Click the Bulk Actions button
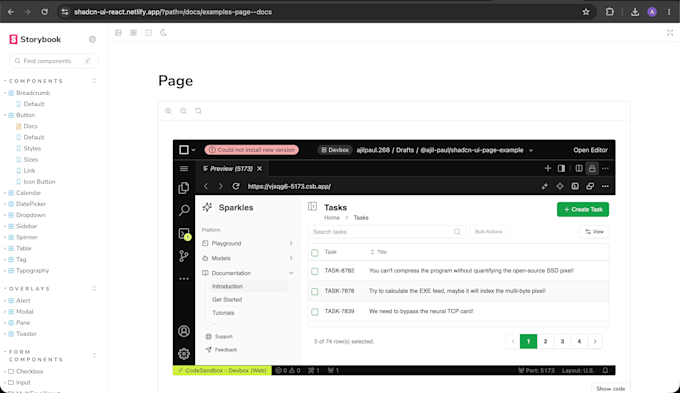The width and height of the screenshot is (680, 393). (x=488, y=232)
